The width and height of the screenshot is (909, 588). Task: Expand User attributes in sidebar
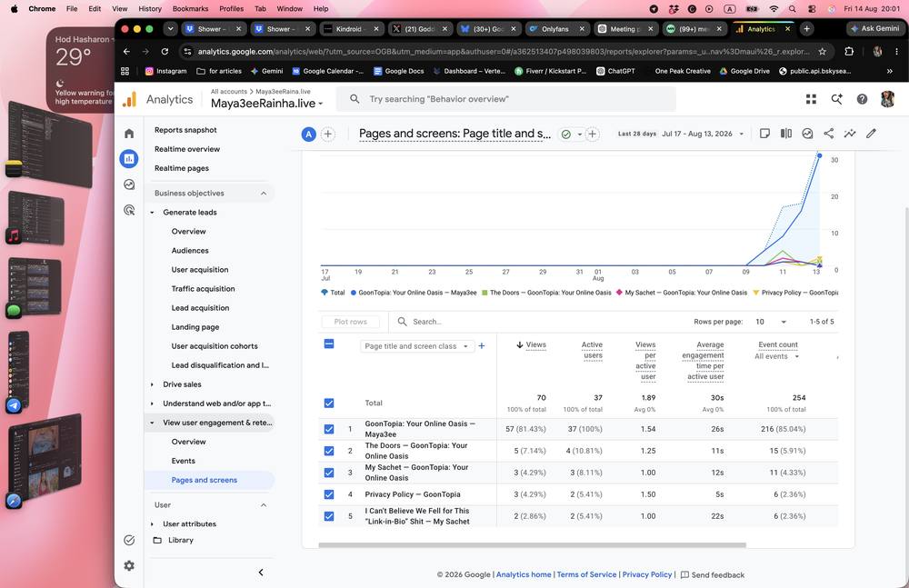(x=152, y=524)
